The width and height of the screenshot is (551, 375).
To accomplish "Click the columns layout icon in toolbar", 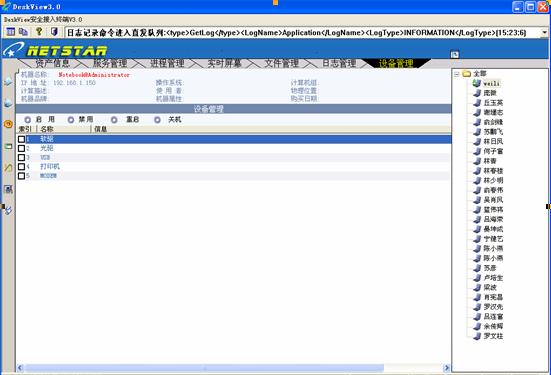I will 11,32.
